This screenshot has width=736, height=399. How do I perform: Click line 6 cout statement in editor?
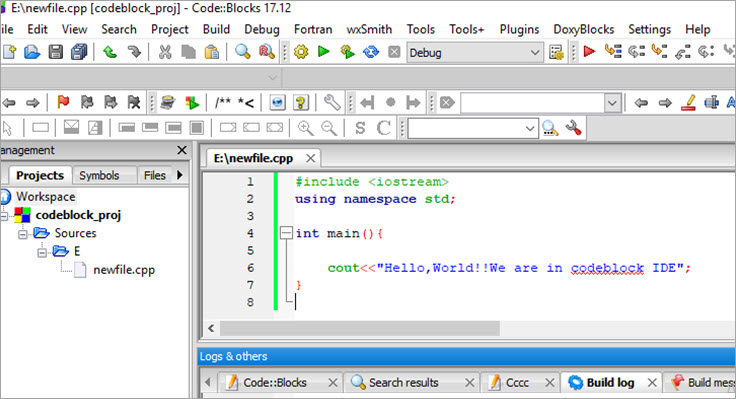[509, 268]
